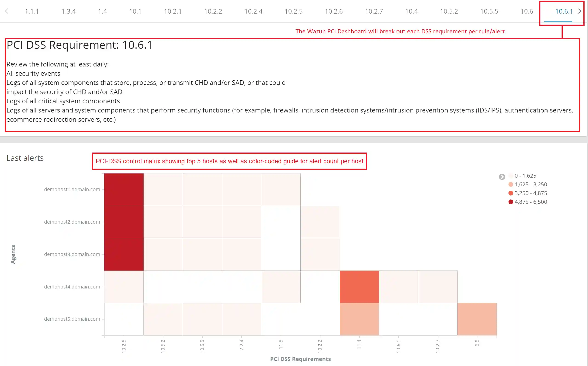The image size is (588, 366).
Task: Open the 10.2.1 requirement tab
Action: (172, 11)
